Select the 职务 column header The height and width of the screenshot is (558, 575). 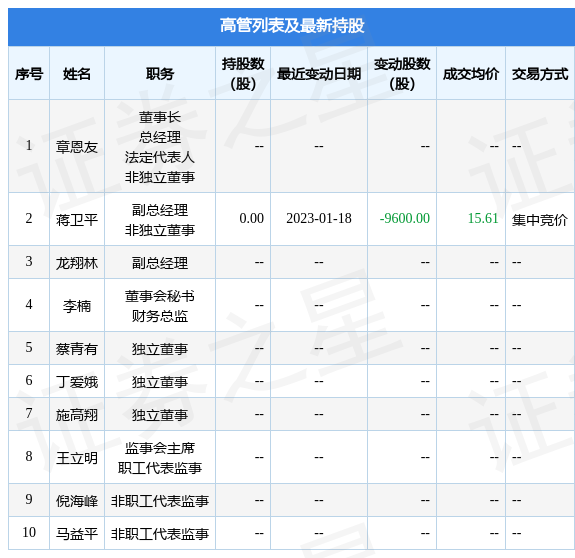[x=160, y=74]
